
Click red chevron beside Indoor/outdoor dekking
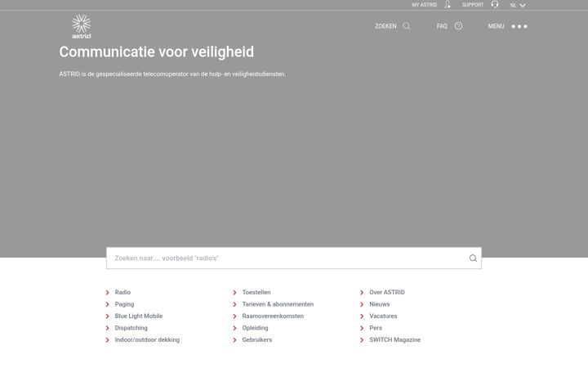[107, 340]
